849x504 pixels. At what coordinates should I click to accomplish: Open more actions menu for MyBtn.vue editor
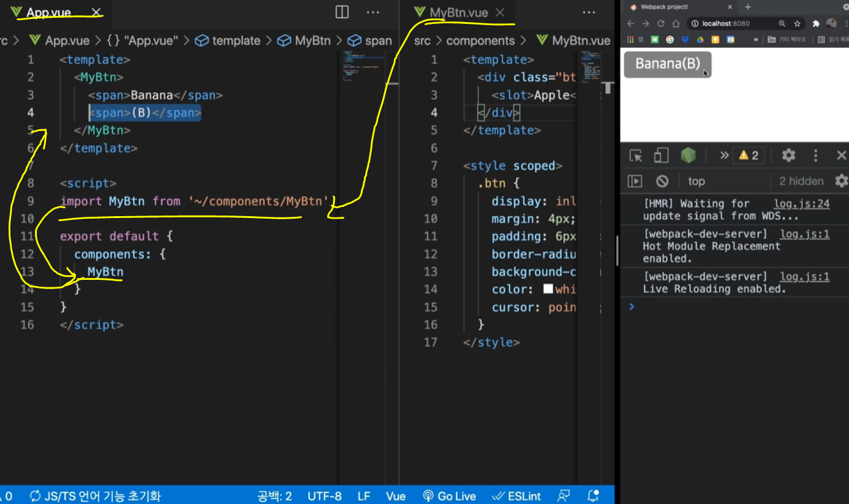[x=589, y=12]
